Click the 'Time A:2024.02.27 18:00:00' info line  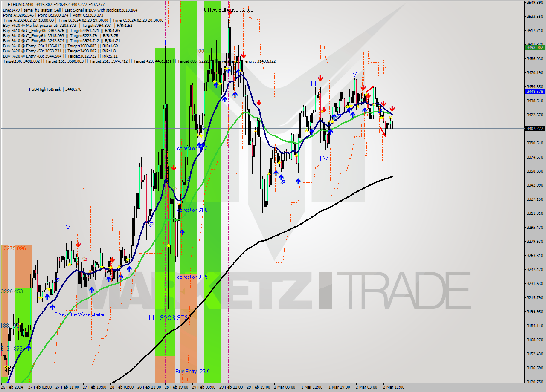pyautogui.click(x=83, y=20)
